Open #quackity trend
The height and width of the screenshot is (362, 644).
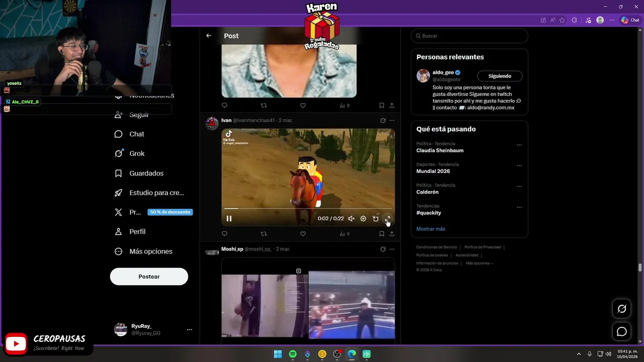point(429,213)
